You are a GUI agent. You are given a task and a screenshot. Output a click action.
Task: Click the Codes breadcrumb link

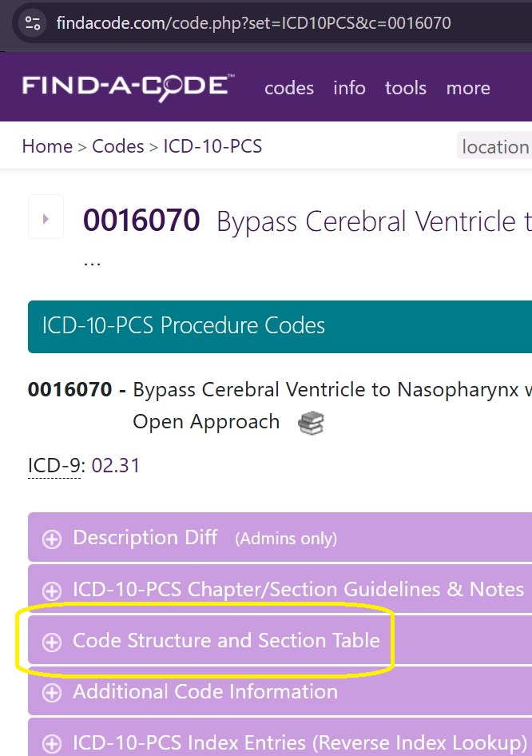(x=118, y=146)
